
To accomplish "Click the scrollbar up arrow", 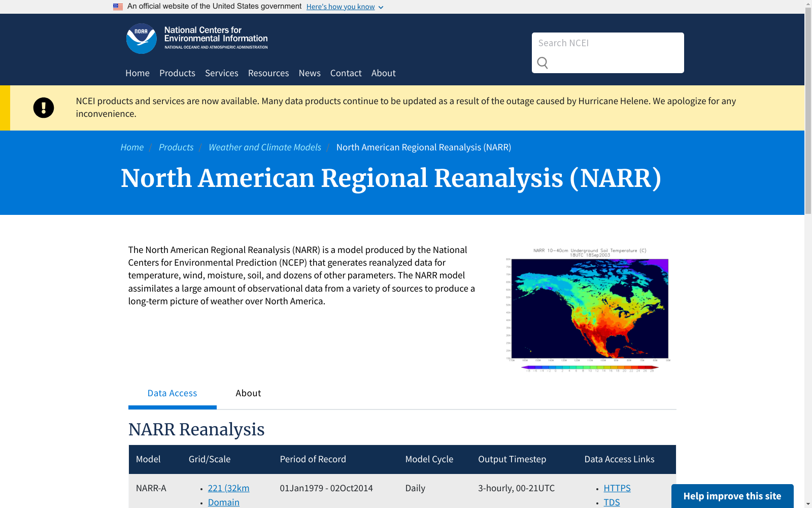I will click(x=808, y=4).
